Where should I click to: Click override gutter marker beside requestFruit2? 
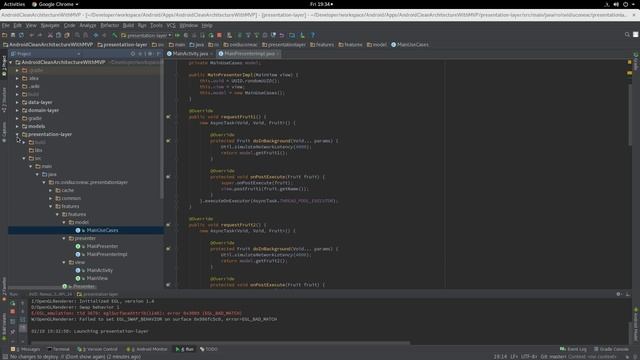[x=168, y=225]
